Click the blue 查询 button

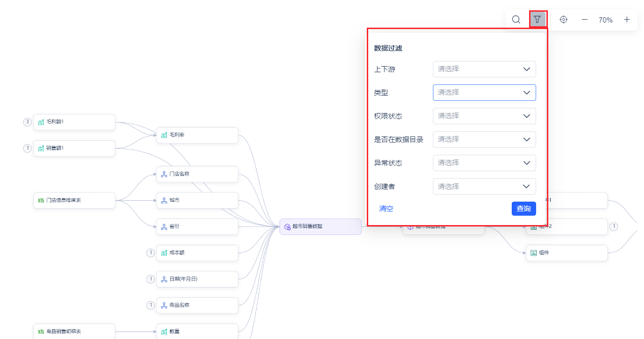pos(523,209)
